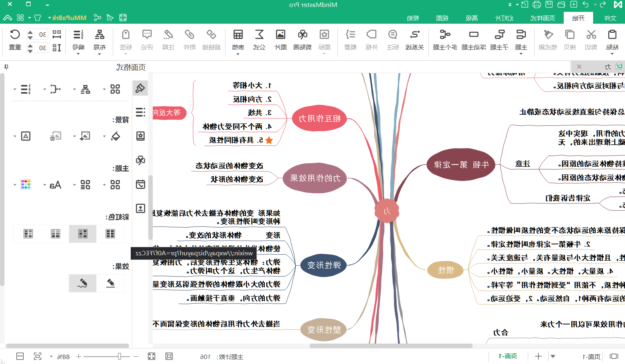Open the background fill bucket color dropdown
The width and height of the screenshot is (625, 364).
tap(104, 136)
